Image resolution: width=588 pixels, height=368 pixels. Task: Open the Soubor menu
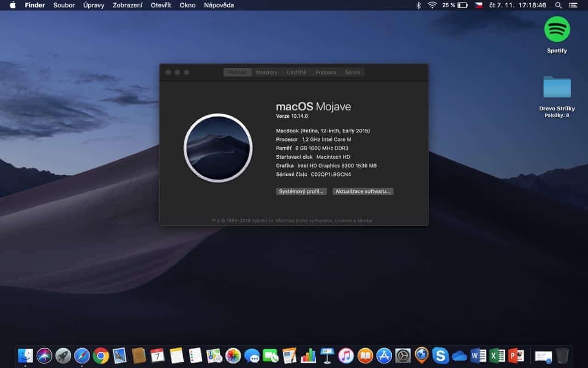(x=64, y=5)
